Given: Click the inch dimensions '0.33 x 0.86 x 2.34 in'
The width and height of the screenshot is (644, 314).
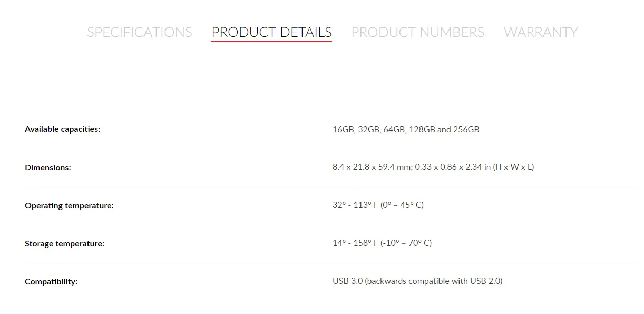Looking at the screenshot, I should 453,167.
